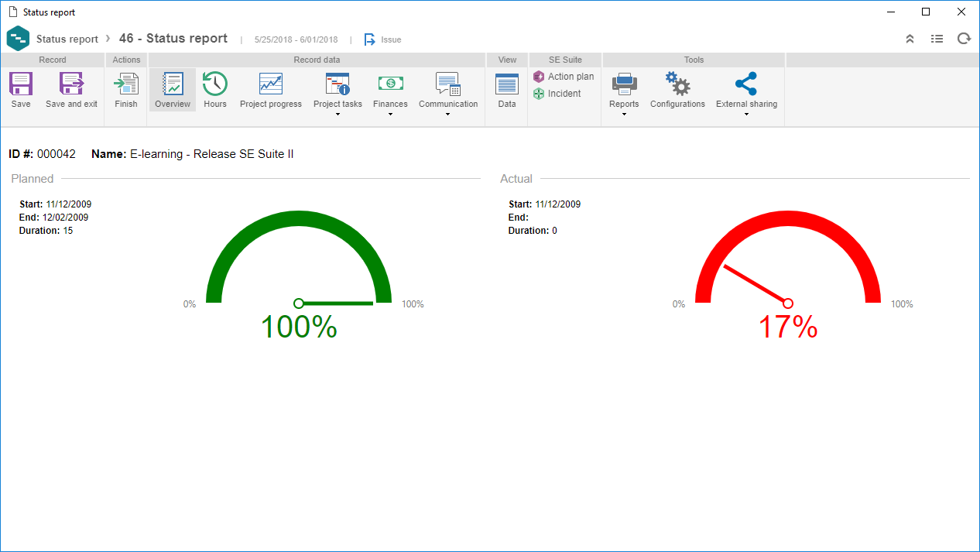Click the Save floppy disk icon
This screenshot has height=552, width=980.
click(x=21, y=84)
